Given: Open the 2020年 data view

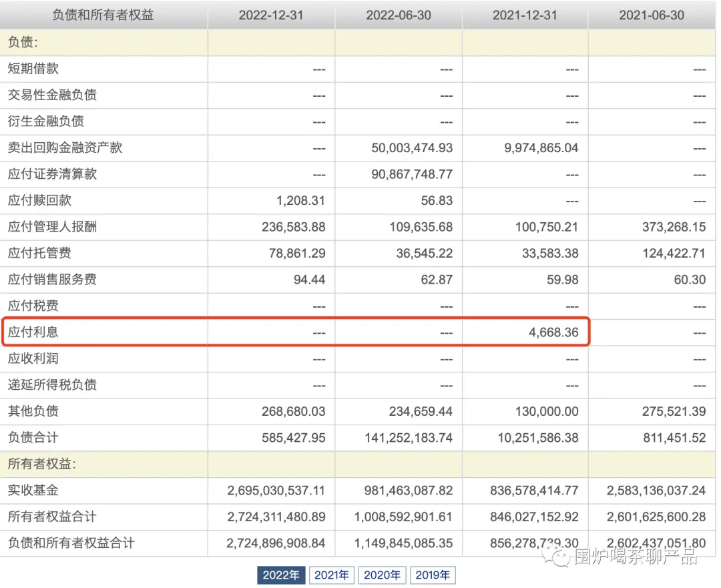Looking at the screenshot, I should [x=382, y=575].
